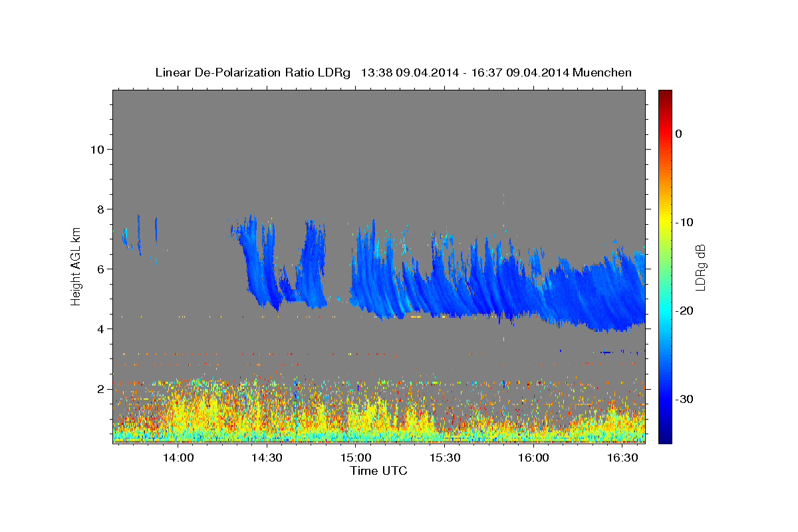Viewport: 798px width, 532px height.
Task: Click the 'Height AGL km' axis label
Action: click(76, 266)
